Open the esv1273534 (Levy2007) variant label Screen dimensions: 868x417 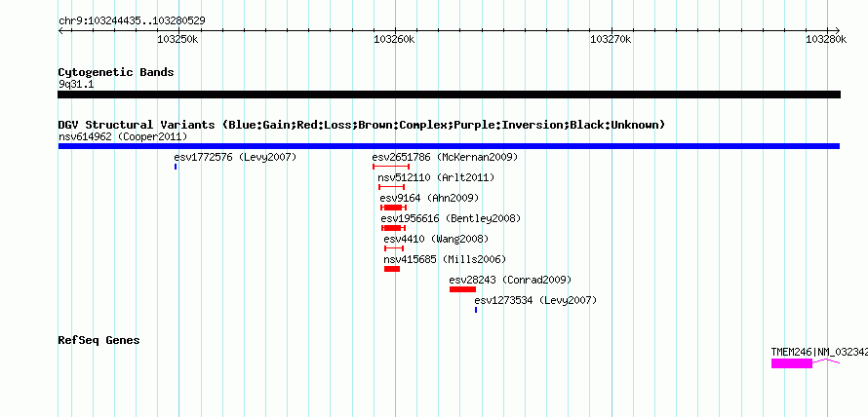tap(535, 300)
